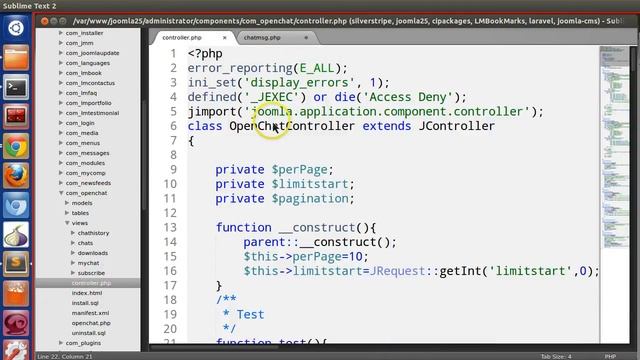Place cursor on 'class' keyword line 6

pyautogui.click(x=205, y=126)
